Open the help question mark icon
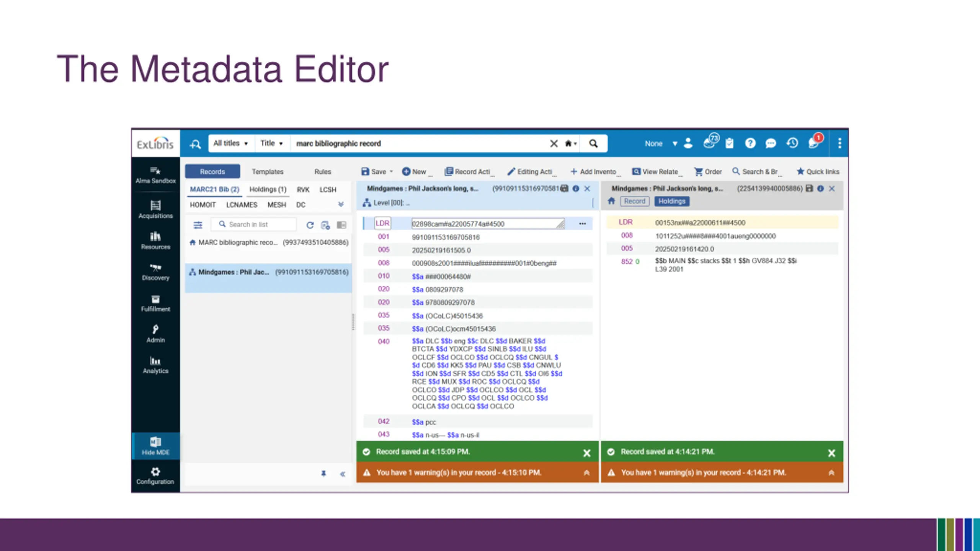Image resolution: width=980 pixels, height=551 pixels. (750, 143)
